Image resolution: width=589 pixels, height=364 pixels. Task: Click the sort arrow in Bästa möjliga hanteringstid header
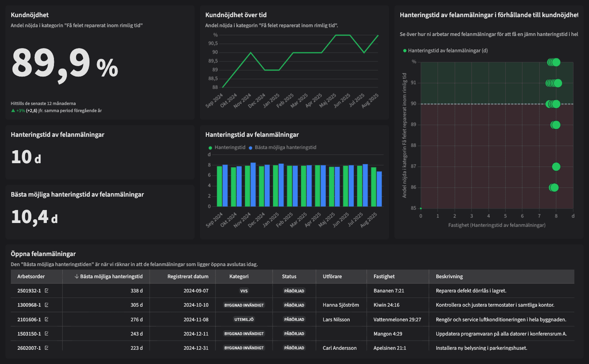pos(77,277)
